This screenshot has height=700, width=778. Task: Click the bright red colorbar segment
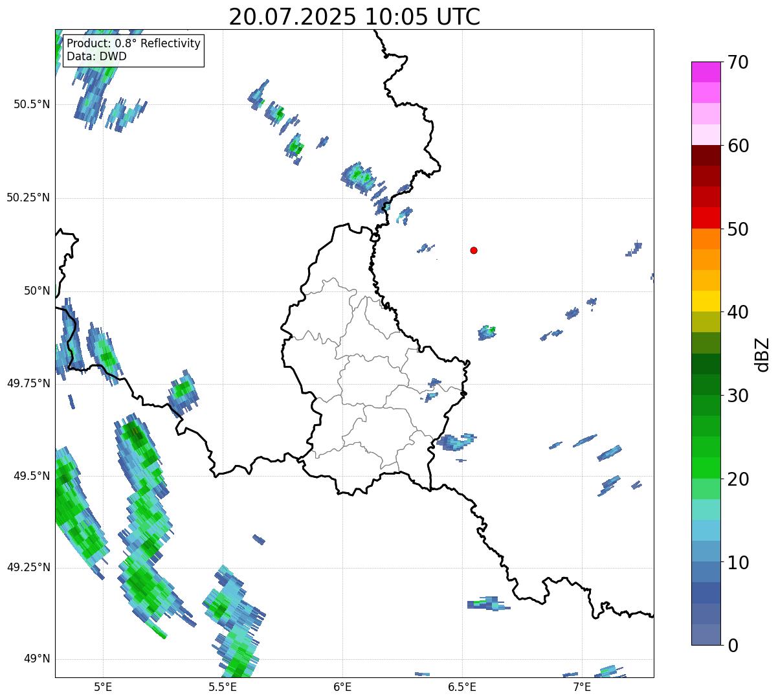click(x=706, y=218)
